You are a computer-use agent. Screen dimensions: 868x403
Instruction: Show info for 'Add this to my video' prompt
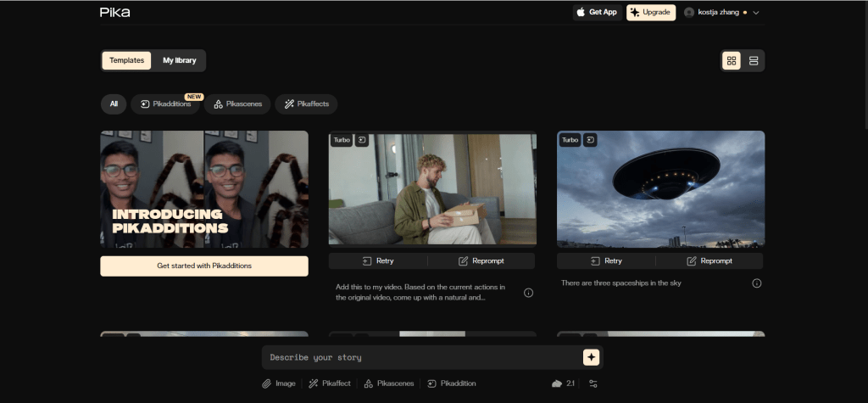[529, 293]
